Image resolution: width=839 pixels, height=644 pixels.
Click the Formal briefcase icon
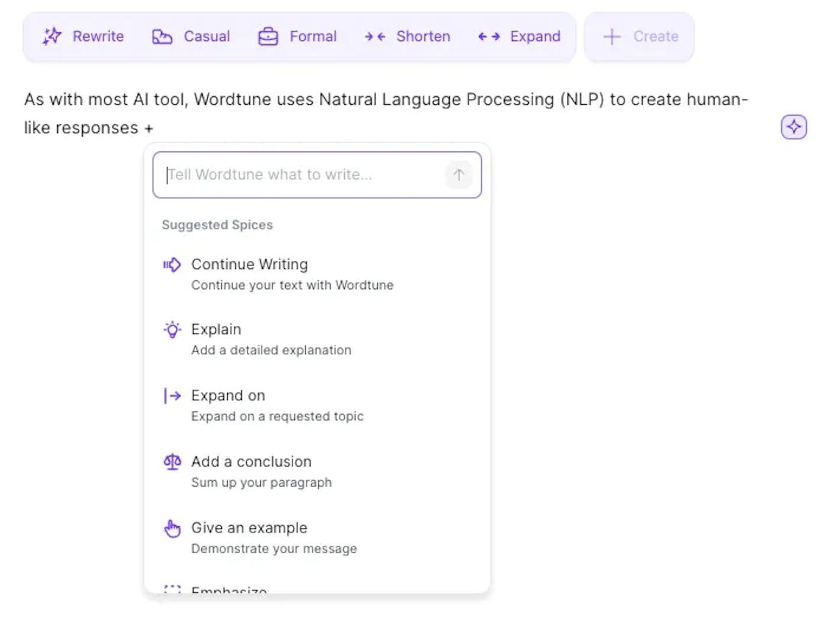coord(268,36)
